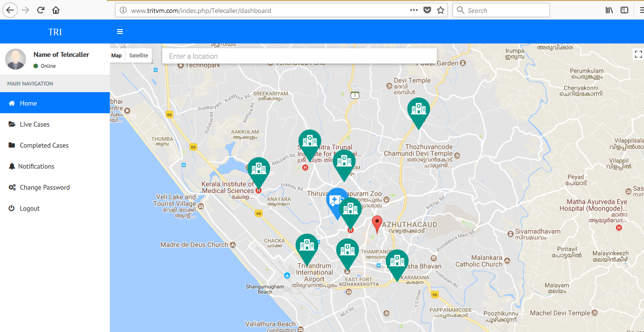
Task: Select hospital marker near Kerala Institute of Medical Sciences
Action: [258, 170]
